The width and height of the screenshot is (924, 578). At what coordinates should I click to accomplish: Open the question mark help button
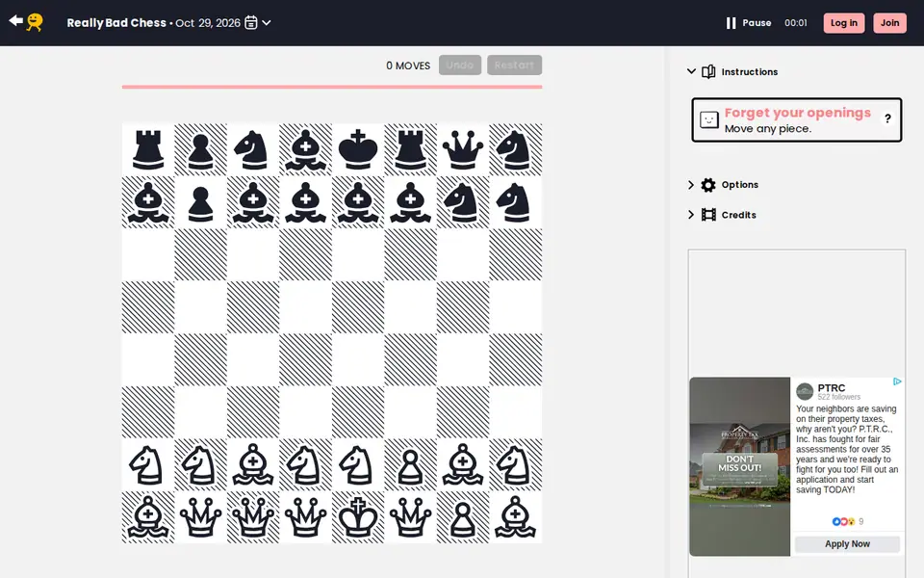click(x=887, y=118)
